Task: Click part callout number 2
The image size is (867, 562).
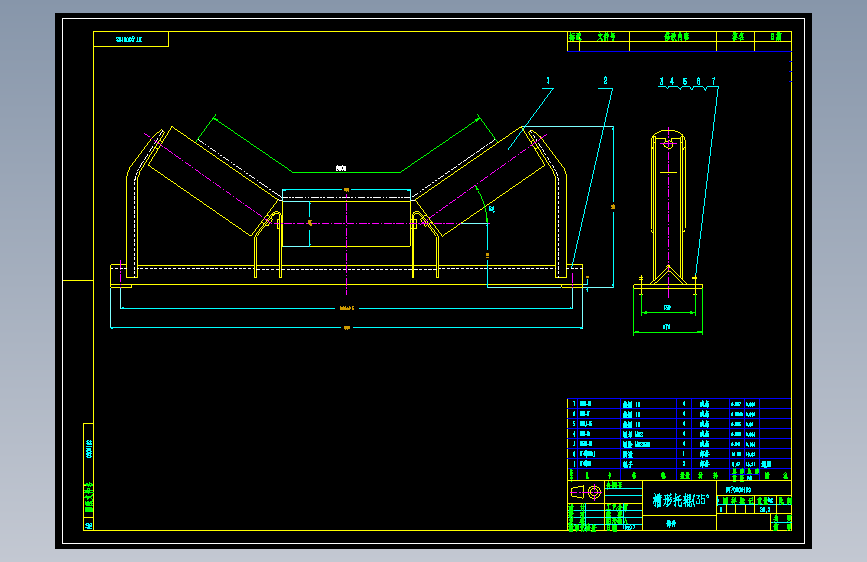Action: (605, 81)
